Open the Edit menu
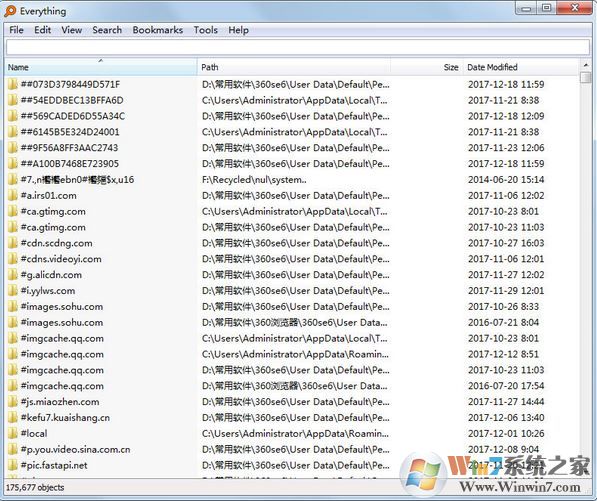The height and width of the screenshot is (501, 597). [43, 30]
